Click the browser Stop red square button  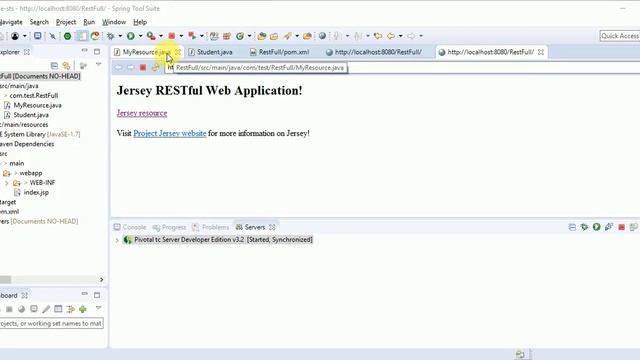143,67
